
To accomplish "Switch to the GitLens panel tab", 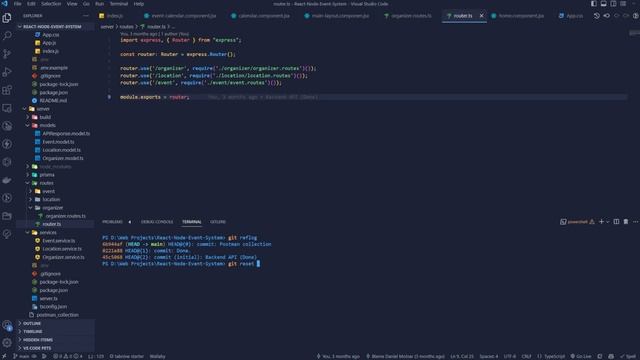I will [x=218, y=222].
